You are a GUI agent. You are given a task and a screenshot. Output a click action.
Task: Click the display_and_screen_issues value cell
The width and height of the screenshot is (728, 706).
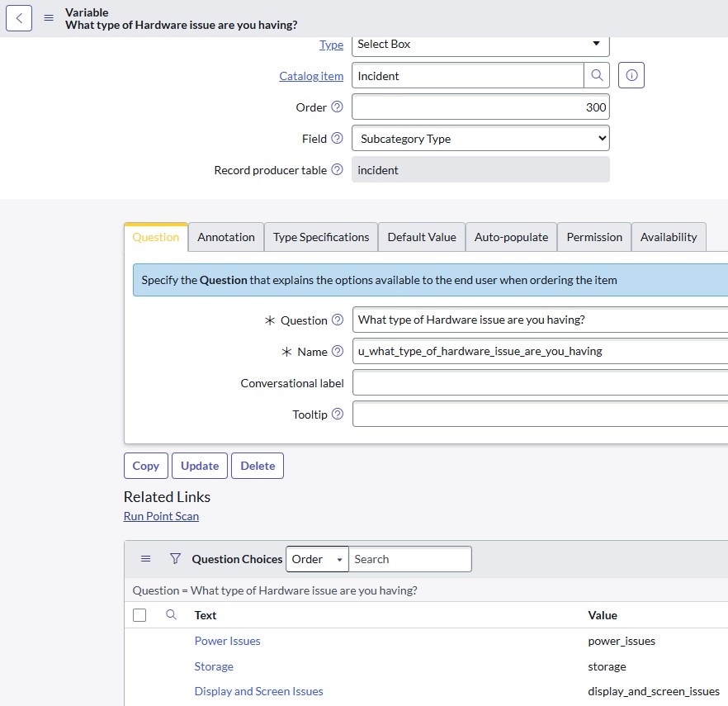point(654,692)
